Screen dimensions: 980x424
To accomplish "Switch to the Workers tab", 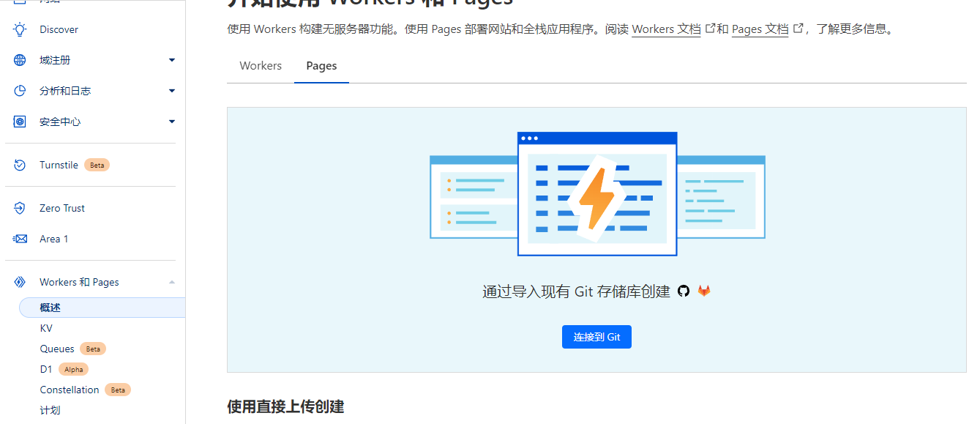I will point(261,66).
